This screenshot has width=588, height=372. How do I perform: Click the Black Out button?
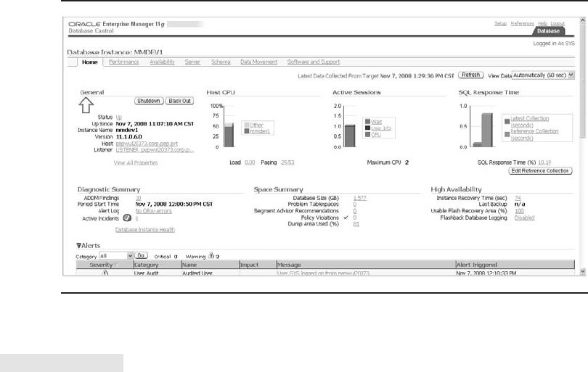pyautogui.click(x=179, y=101)
